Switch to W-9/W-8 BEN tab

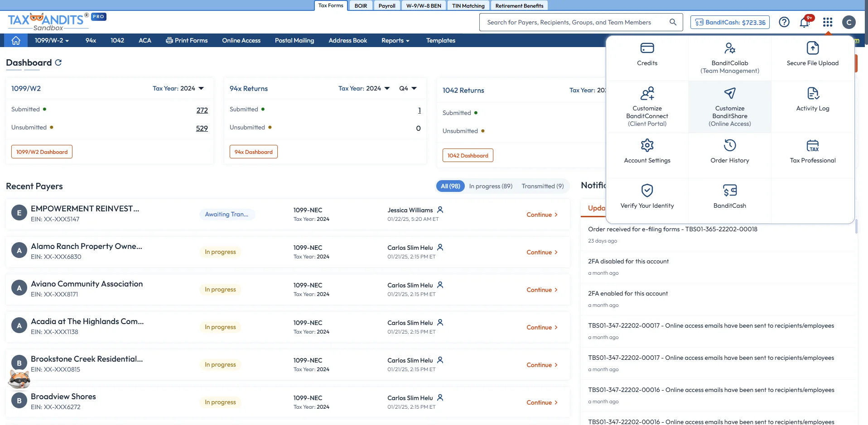[x=424, y=5]
